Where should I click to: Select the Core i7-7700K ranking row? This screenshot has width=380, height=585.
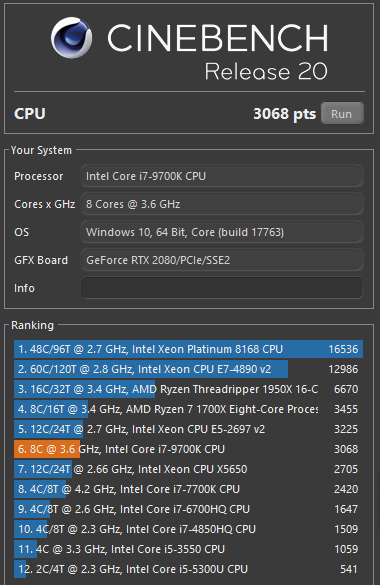tap(188, 489)
